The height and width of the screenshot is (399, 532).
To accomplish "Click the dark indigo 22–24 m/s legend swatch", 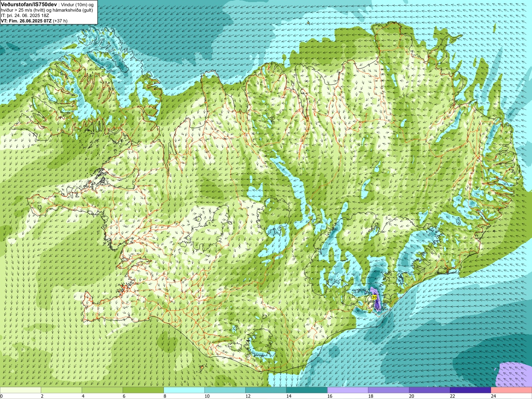I will pyautogui.click(x=470, y=390).
